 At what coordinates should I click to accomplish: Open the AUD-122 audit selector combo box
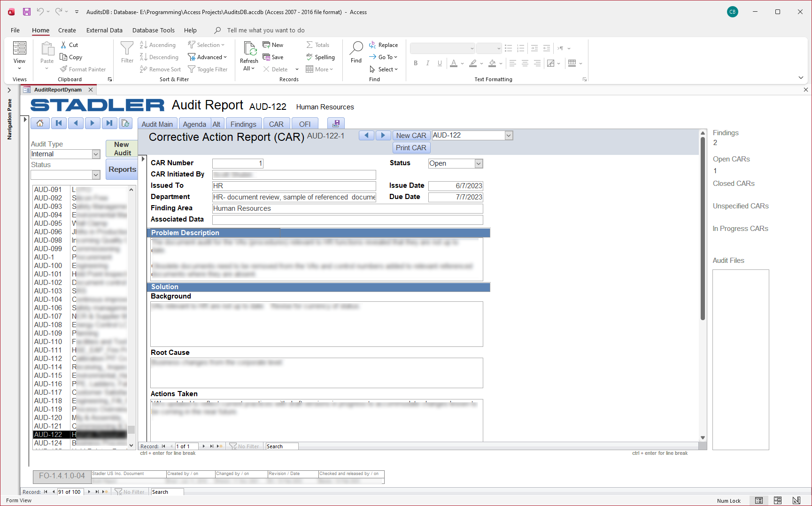tap(508, 135)
